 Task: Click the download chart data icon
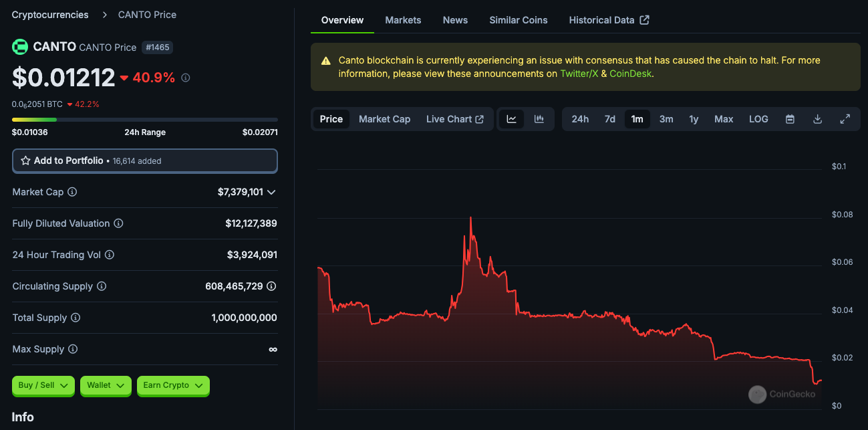point(817,119)
